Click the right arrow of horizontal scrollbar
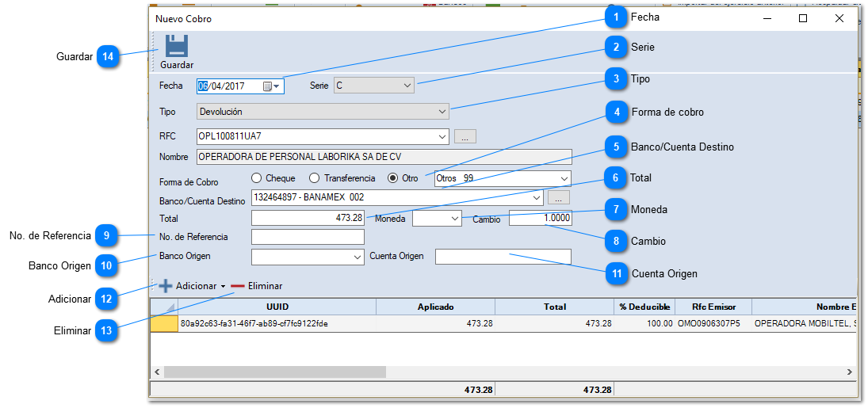The width and height of the screenshot is (868, 408). (x=850, y=372)
